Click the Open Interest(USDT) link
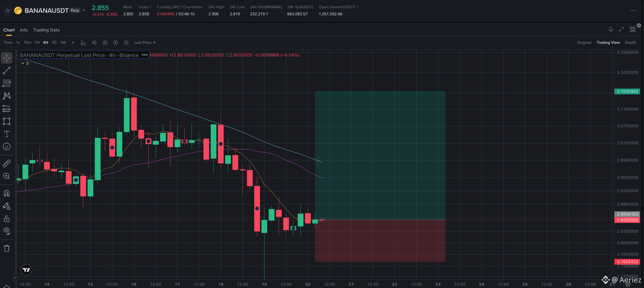 coord(338,7)
